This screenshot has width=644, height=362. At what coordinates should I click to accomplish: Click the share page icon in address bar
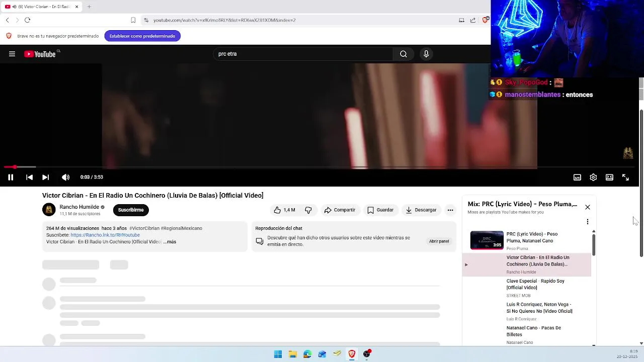coord(473,20)
